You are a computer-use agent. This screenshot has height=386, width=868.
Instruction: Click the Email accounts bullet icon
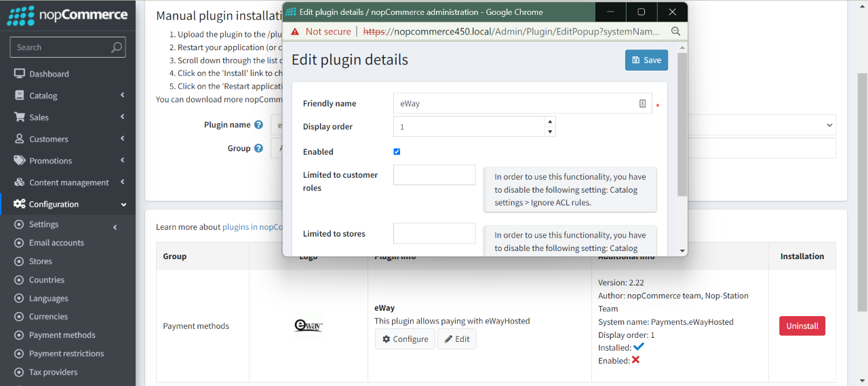point(19,243)
